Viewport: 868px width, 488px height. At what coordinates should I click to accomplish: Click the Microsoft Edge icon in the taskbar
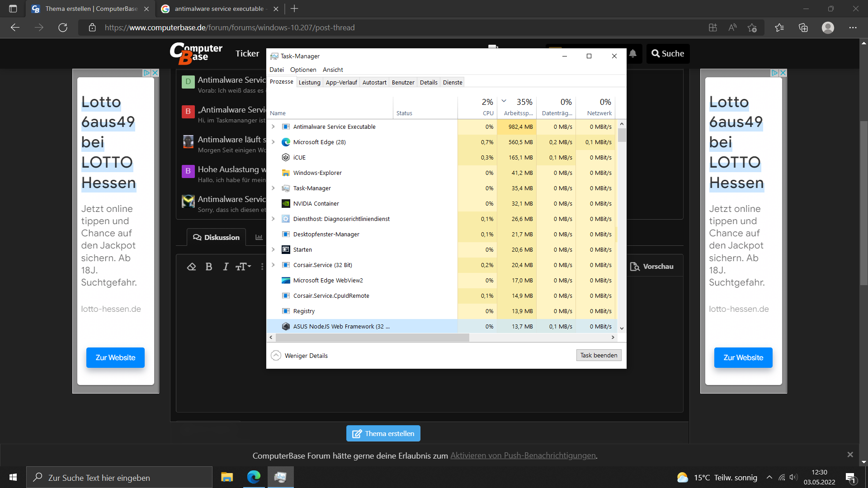coord(254,477)
